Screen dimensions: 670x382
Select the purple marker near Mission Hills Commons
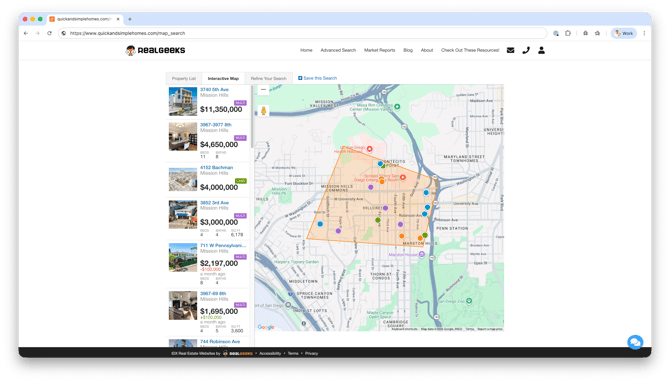point(370,187)
